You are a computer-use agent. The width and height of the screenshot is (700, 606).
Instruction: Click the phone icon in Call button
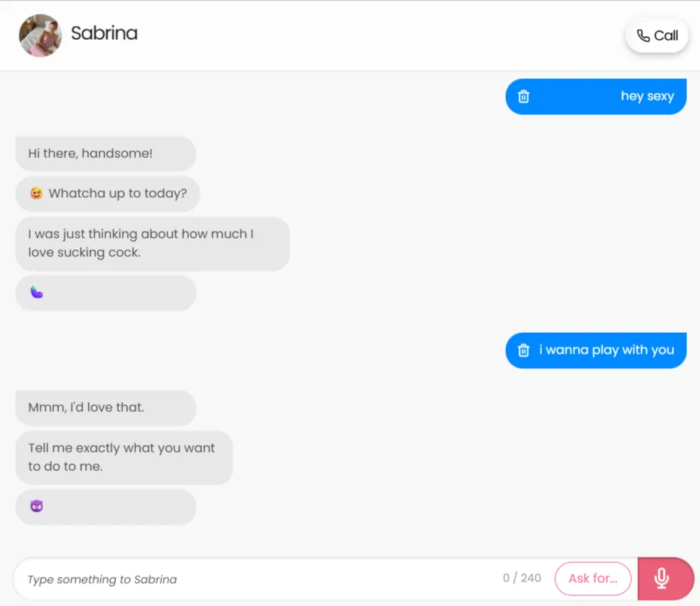click(x=643, y=36)
